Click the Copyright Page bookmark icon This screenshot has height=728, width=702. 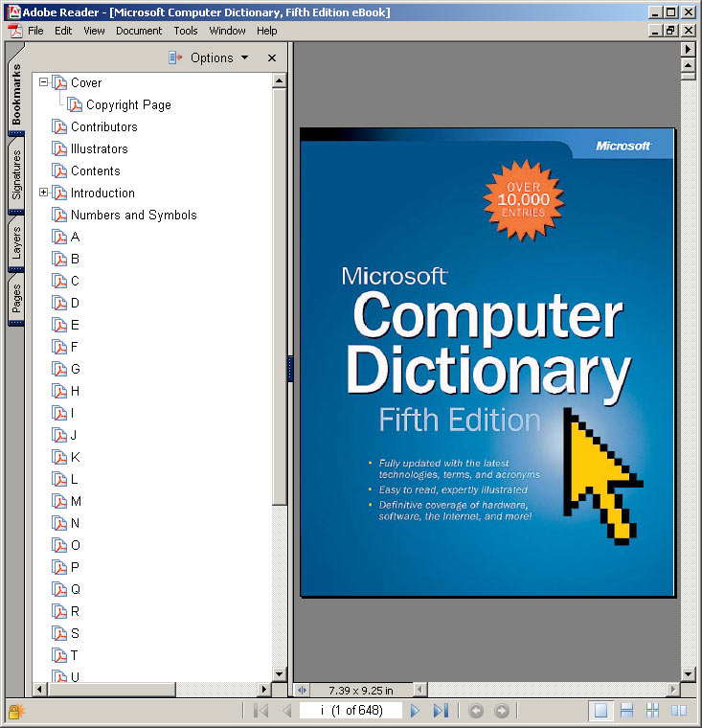75,104
